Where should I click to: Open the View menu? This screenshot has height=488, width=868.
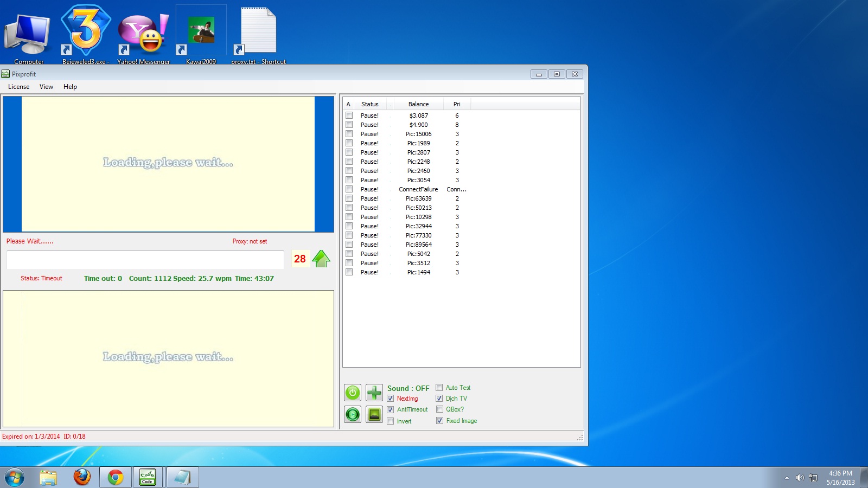46,87
